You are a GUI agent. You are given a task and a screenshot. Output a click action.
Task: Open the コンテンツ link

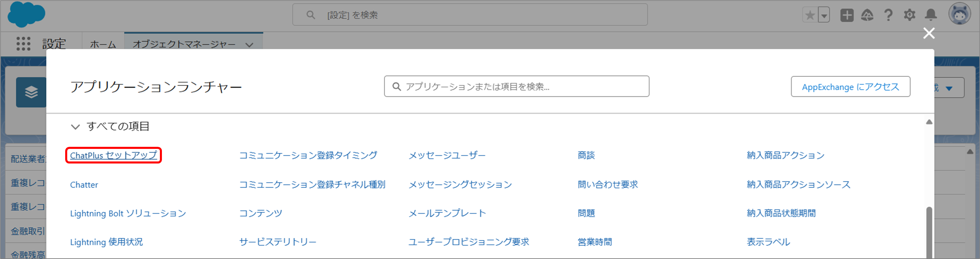point(261,213)
